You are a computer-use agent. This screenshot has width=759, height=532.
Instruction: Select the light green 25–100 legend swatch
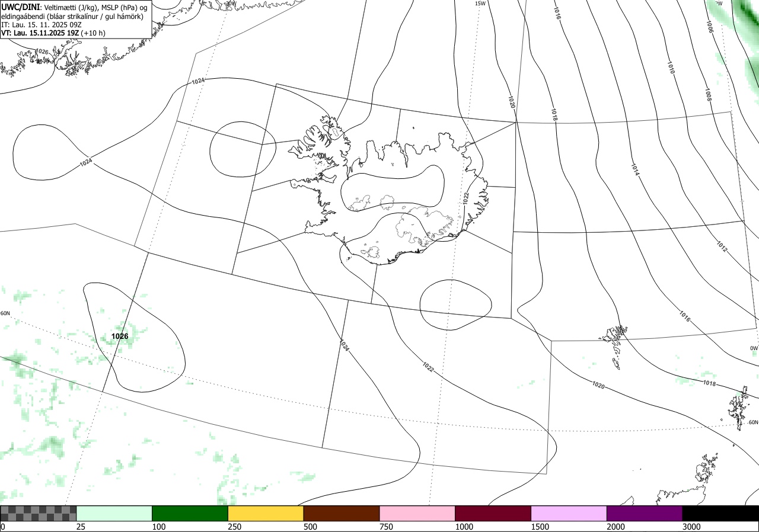pos(114,513)
